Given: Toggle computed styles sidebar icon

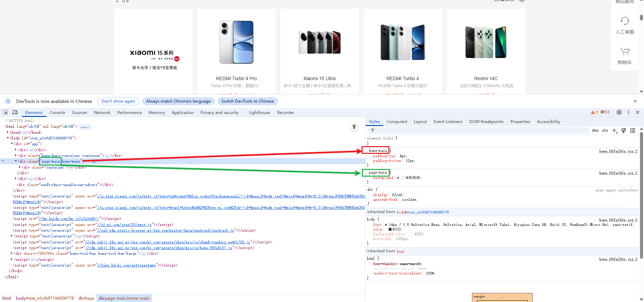Looking at the screenshot, I should coord(633,130).
